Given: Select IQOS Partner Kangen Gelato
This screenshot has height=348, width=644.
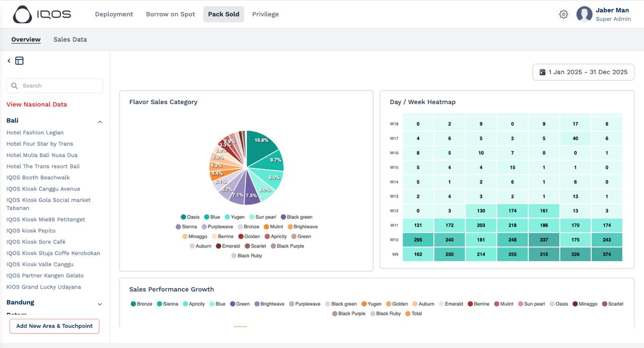Looking at the screenshot, I should point(45,276).
